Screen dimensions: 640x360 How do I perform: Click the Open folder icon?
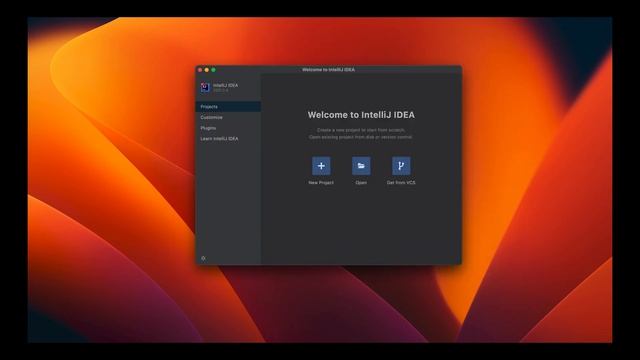[361, 166]
